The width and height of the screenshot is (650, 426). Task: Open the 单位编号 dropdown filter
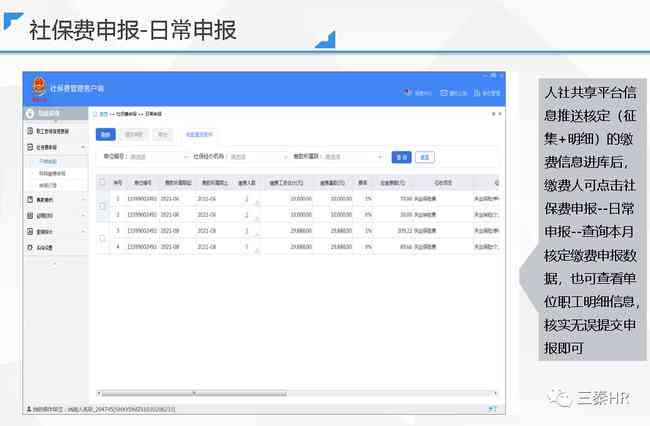[158, 157]
